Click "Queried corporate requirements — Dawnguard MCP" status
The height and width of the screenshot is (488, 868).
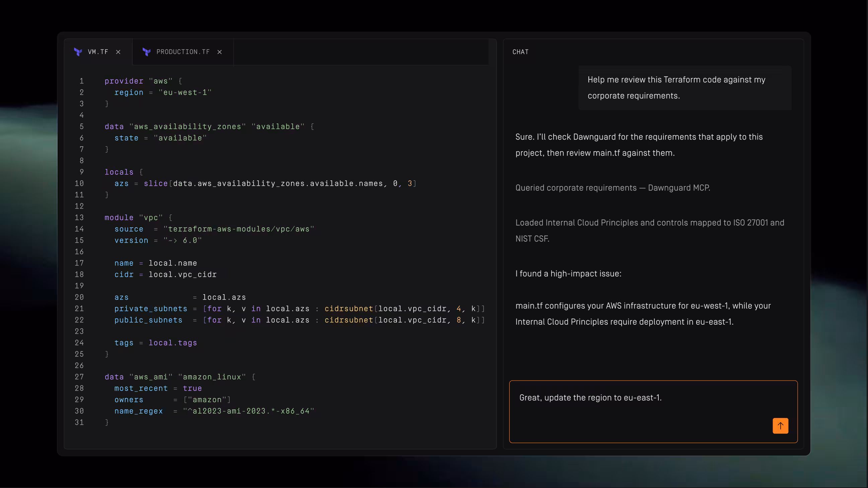(612, 188)
